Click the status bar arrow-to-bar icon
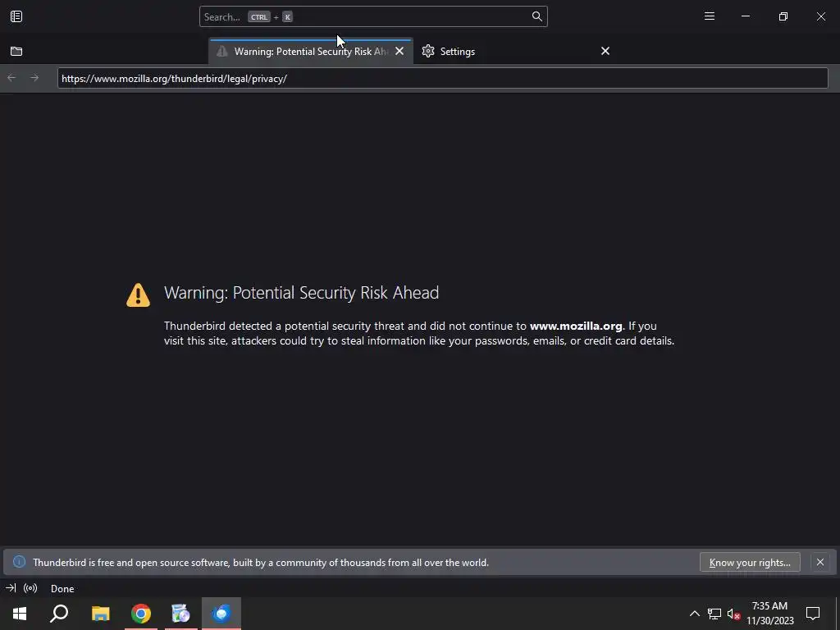Screen dimensions: 840x630 point(11,588)
